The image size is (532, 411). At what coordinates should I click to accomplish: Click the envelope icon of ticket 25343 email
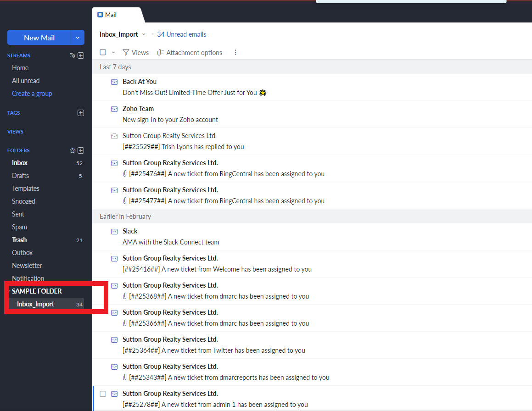click(114, 367)
